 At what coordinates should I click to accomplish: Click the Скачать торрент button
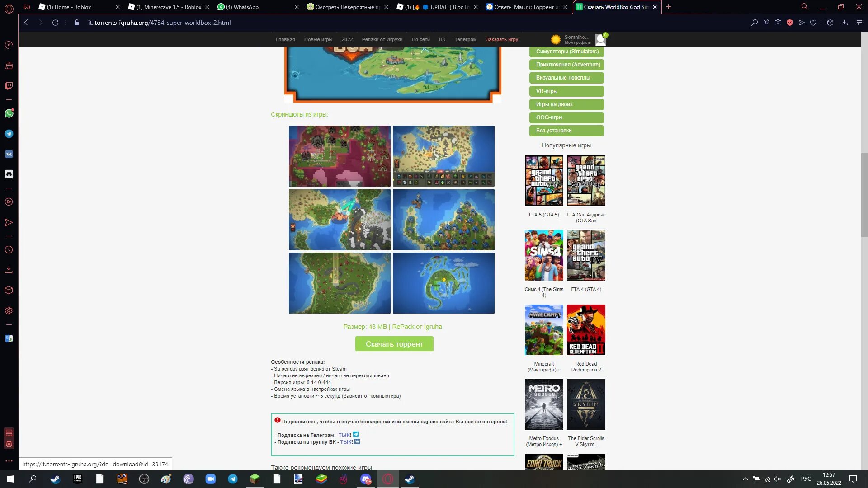click(x=394, y=344)
